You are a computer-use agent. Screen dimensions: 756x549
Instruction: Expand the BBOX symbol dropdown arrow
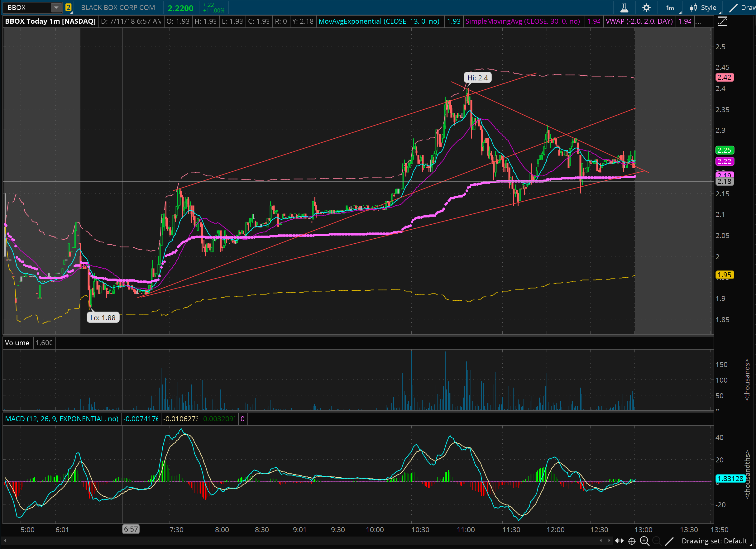point(56,7)
